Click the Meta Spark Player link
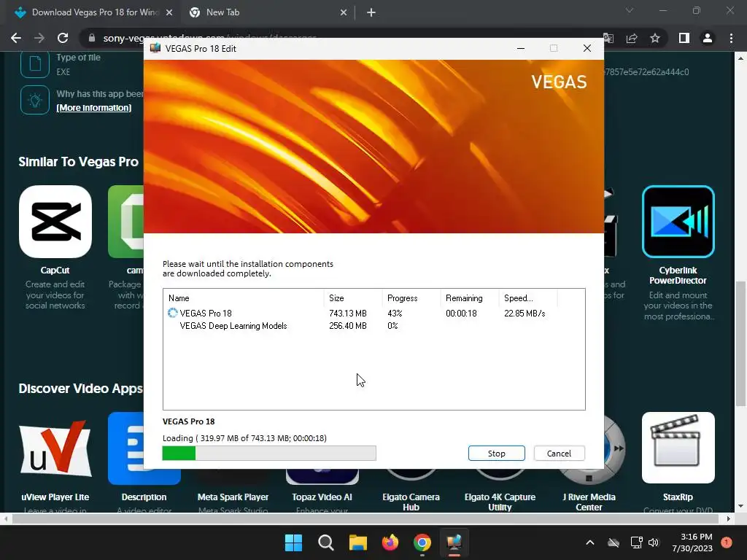 [x=233, y=497]
